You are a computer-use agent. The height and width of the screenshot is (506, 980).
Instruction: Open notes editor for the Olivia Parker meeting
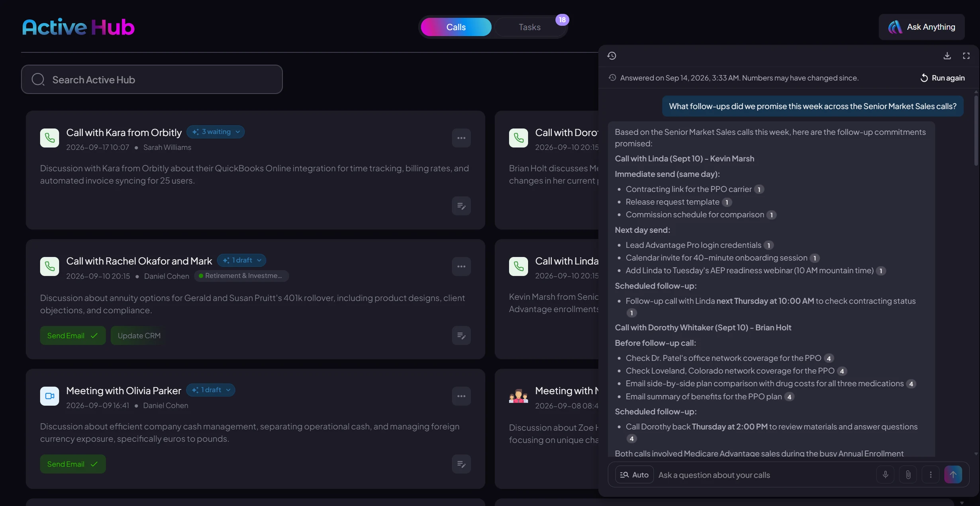[461, 464]
